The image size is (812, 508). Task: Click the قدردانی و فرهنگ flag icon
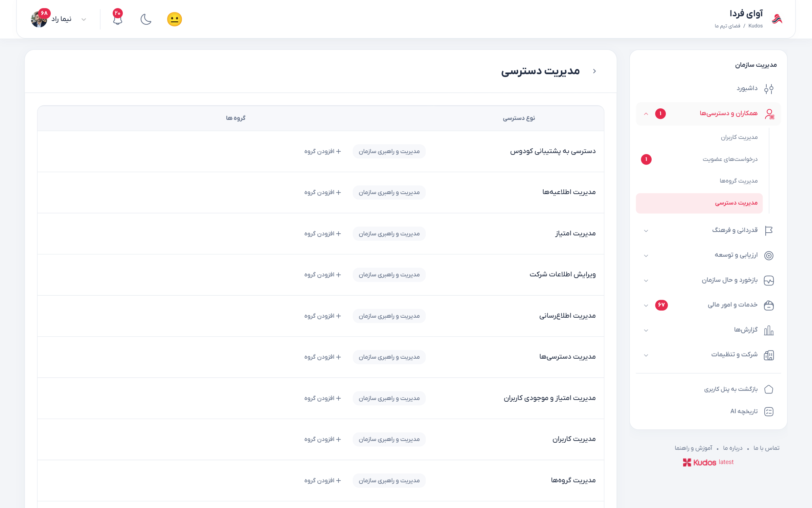769,231
